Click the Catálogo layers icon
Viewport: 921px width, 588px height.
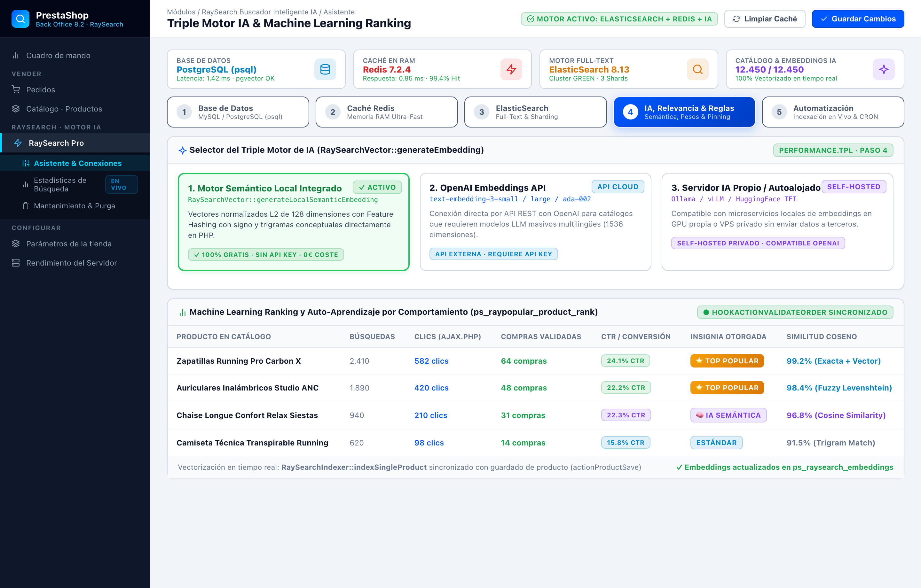coord(16,109)
